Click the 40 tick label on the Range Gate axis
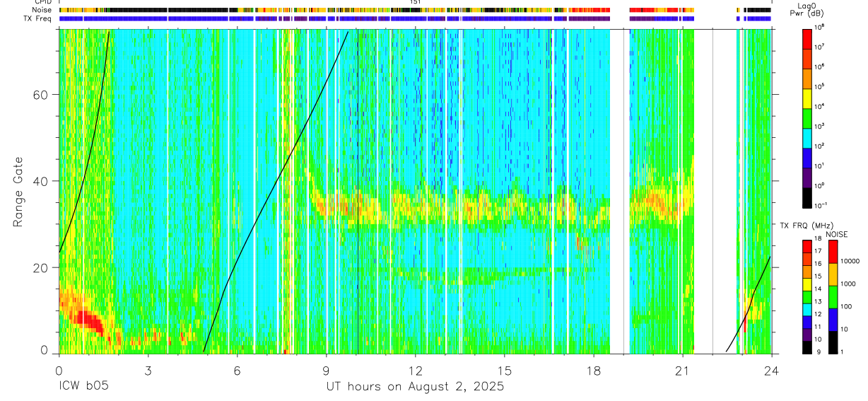This screenshot has height=401, width=868. click(x=40, y=181)
